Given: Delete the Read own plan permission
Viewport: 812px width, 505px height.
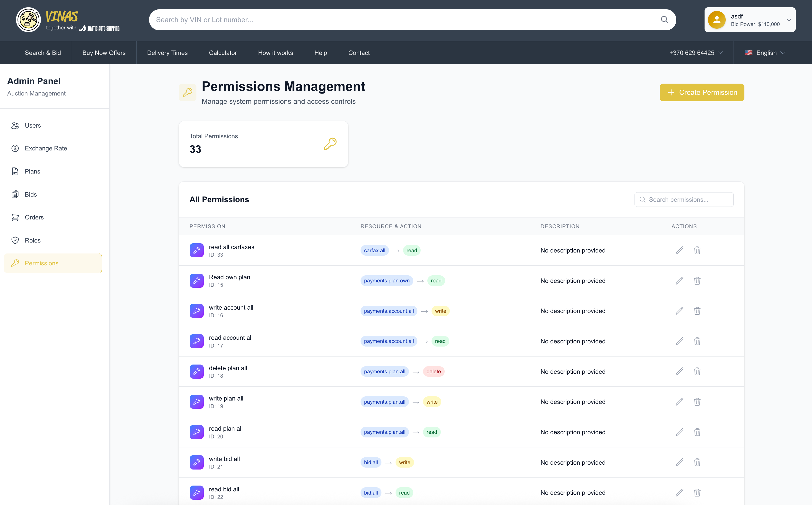Looking at the screenshot, I should [697, 281].
